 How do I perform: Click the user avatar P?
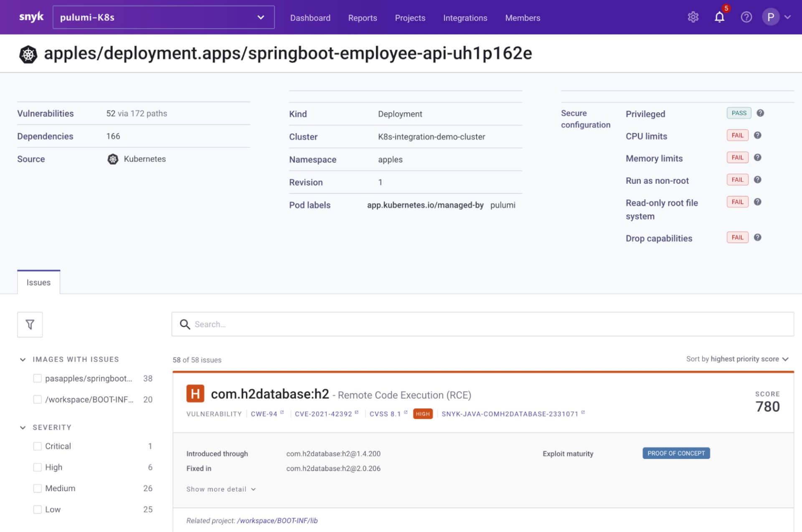(771, 17)
